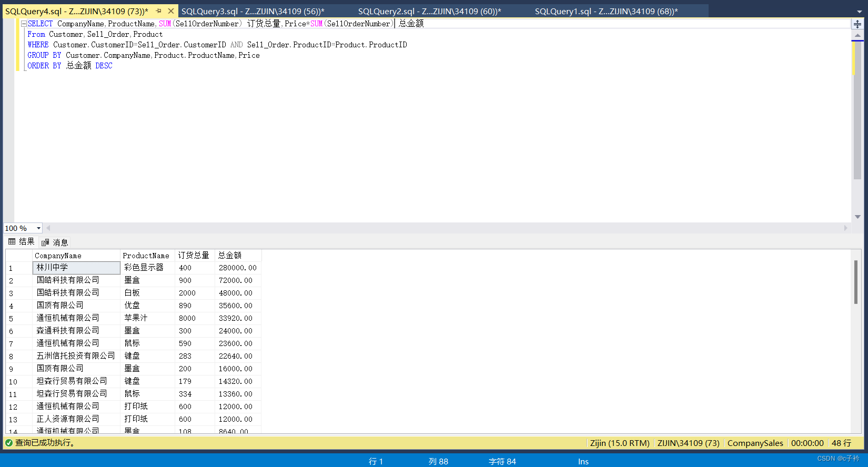Switch to the SQLQuery1.sql tab
Image resolution: width=868 pixels, height=467 pixels.
pos(607,11)
